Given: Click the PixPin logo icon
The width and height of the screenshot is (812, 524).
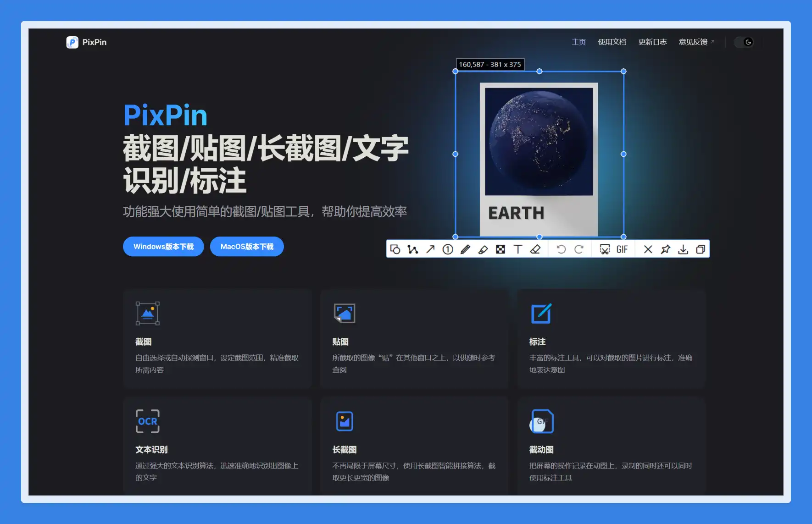Looking at the screenshot, I should 72,42.
